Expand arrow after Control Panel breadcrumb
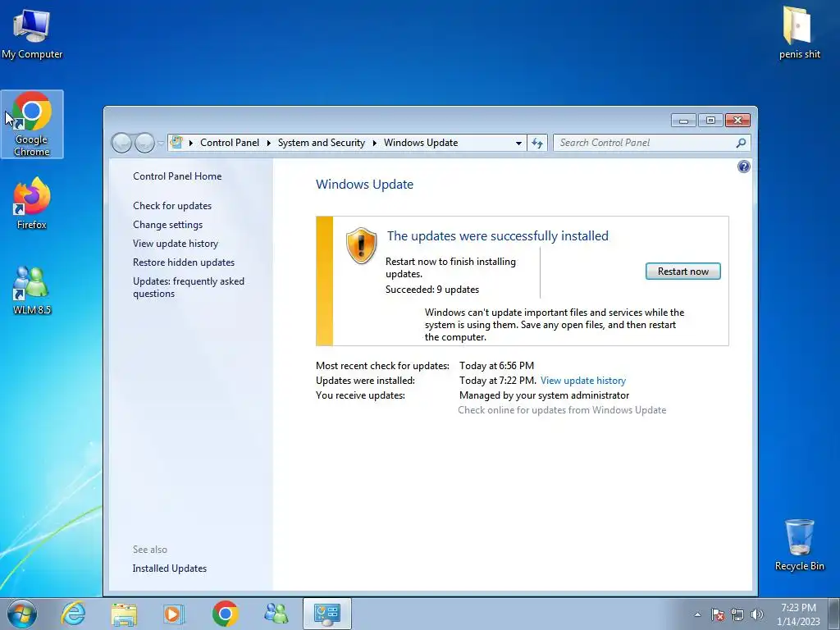Image resolution: width=840 pixels, height=630 pixels. pyautogui.click(x=268, y=143)
